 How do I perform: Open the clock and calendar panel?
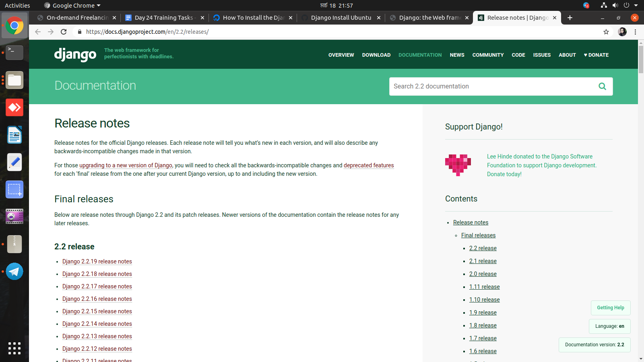pos(336,5)
